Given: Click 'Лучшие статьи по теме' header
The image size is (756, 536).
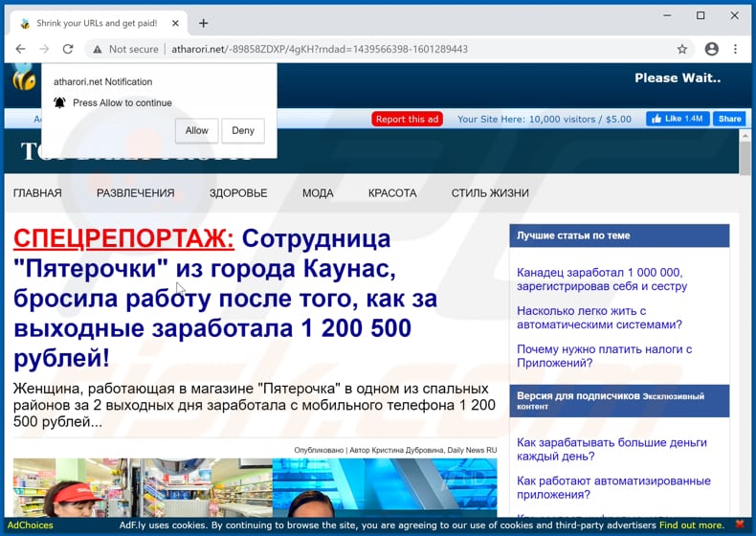Looking at the screenshot, I should 619,235.
